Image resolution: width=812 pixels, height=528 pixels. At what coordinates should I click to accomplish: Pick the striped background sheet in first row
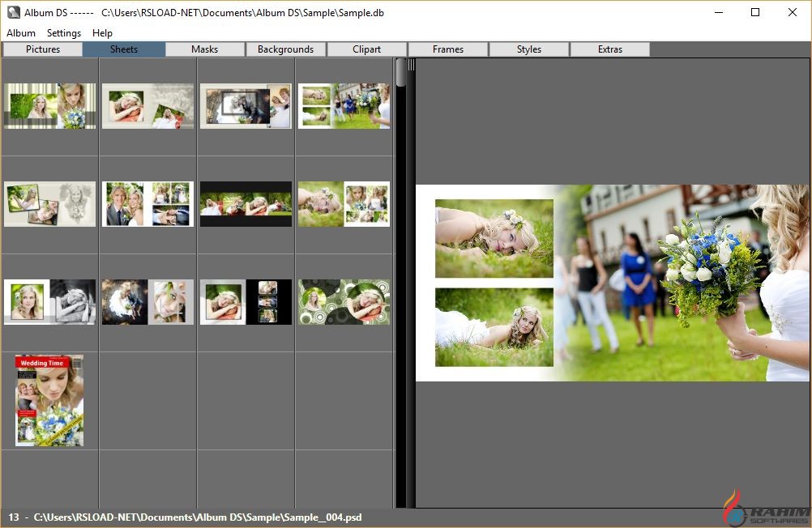49,106
